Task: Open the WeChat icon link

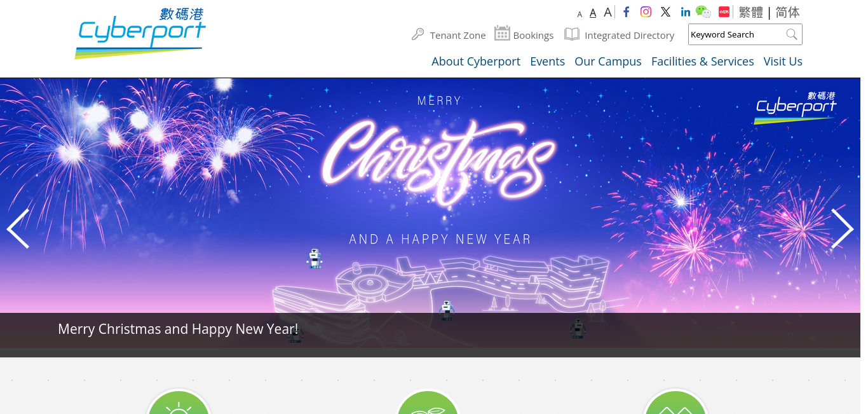Action: pyautogui.click(x=703, y=12)
